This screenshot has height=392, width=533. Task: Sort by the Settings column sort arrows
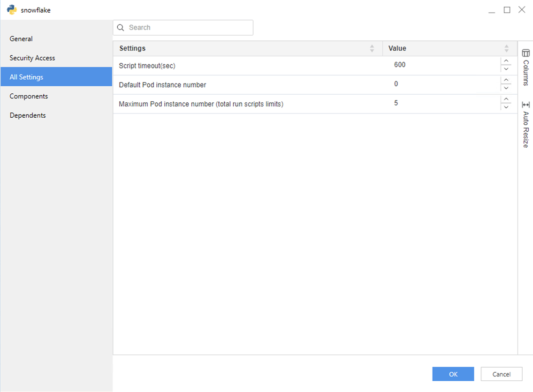[x=372, y=48]
